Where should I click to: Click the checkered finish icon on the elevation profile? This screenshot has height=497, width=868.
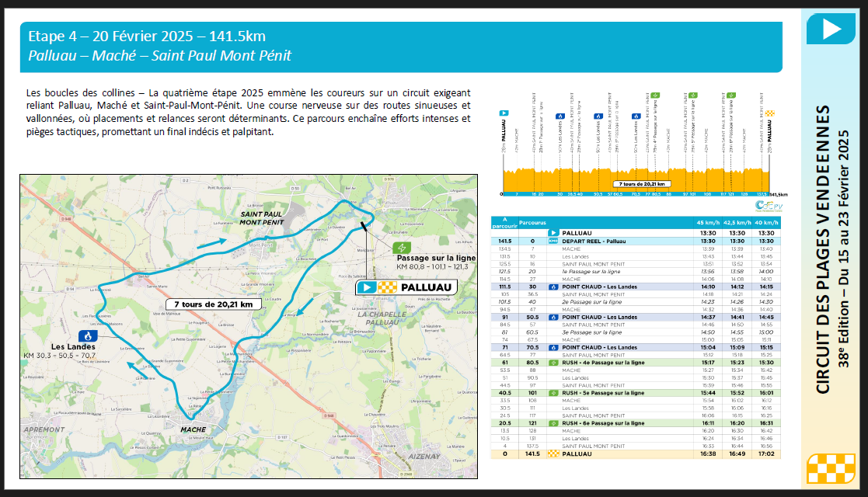click(x=769, y=113)
